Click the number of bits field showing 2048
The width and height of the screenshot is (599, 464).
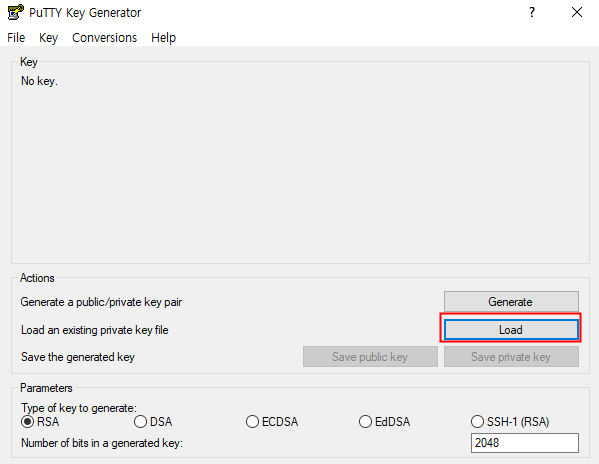pyautogui.click(x=525, y=443)
